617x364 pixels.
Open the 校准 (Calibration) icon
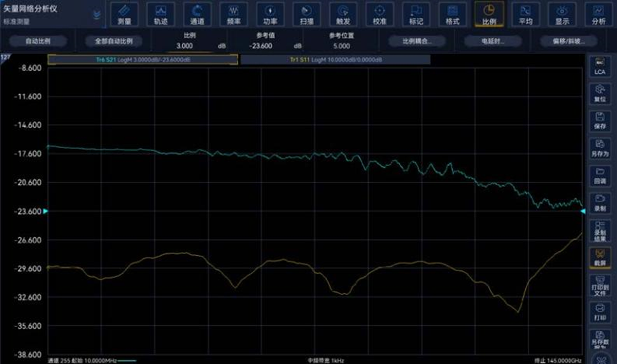(x=379, y=13)
